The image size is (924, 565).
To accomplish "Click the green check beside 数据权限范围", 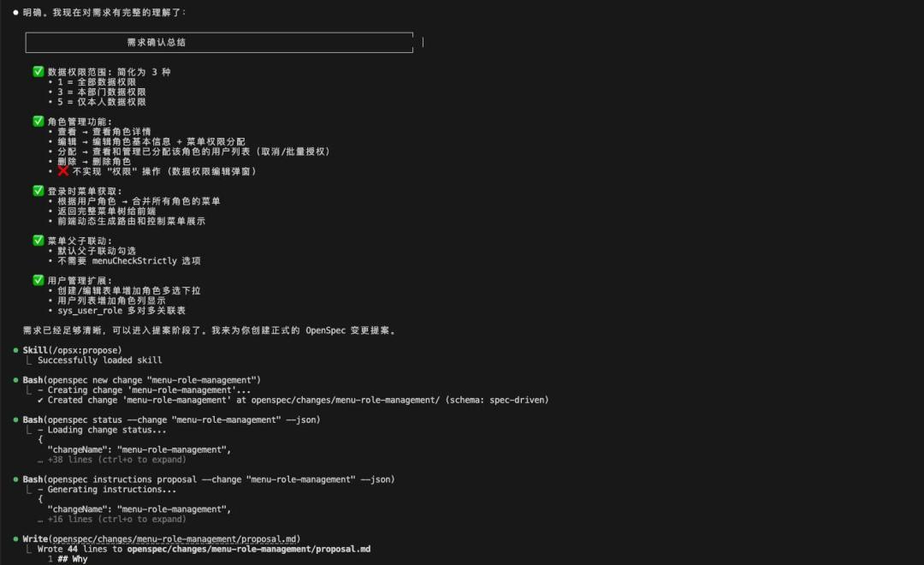I will pos(38,71).
